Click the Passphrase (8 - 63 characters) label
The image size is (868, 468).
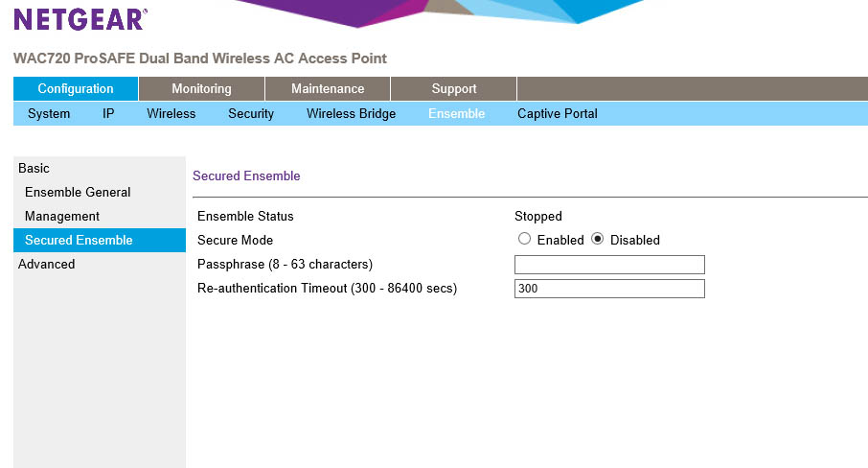click(x=285, y=264)
